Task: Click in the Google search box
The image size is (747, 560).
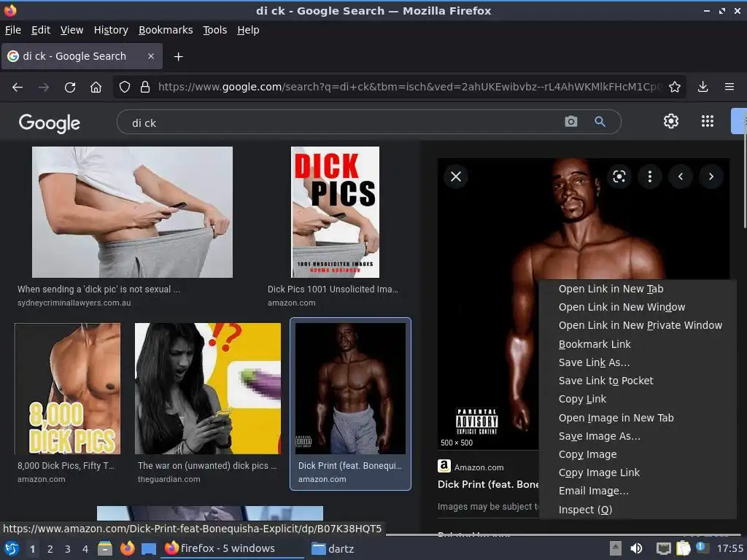Action: pyautogui.click(x=343, y=122)
